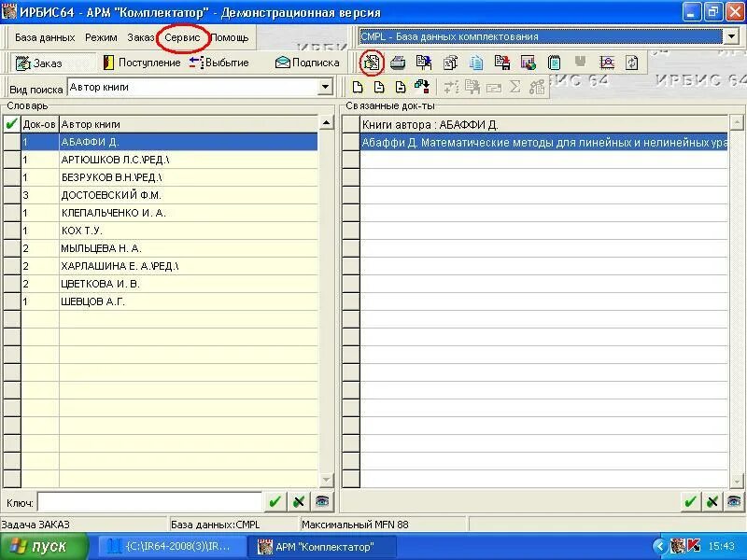Open the Windows пуск start button

(44, 546)
